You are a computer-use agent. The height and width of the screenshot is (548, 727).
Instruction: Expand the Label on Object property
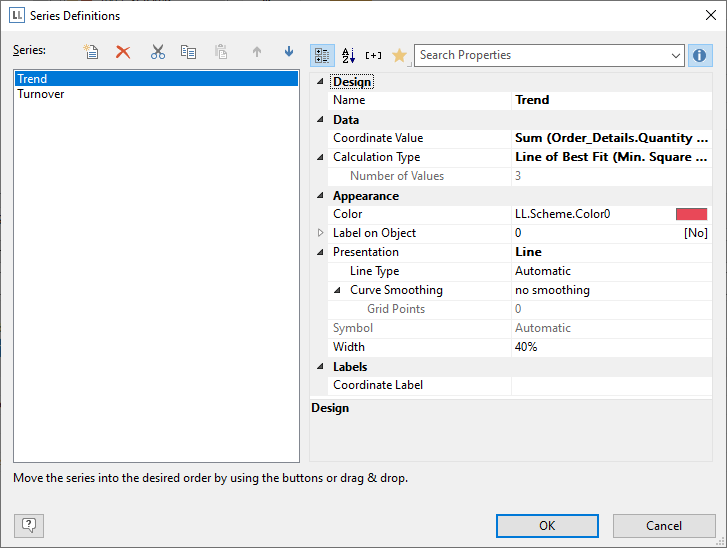321,233
